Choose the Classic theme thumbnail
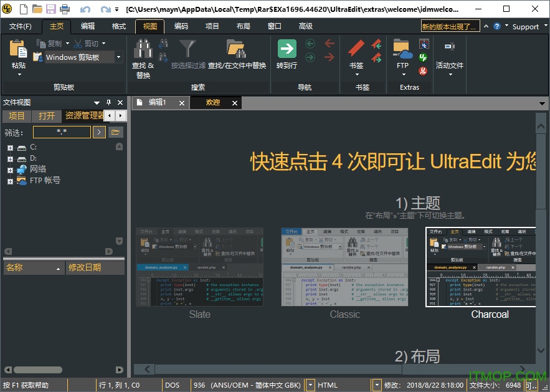The height and width of the screenshot is (392, 550). point(344,267)
